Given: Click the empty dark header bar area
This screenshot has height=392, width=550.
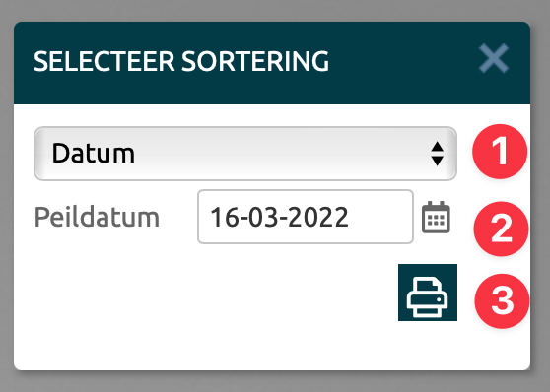Looking at the screenshot, I should (403, 63).
